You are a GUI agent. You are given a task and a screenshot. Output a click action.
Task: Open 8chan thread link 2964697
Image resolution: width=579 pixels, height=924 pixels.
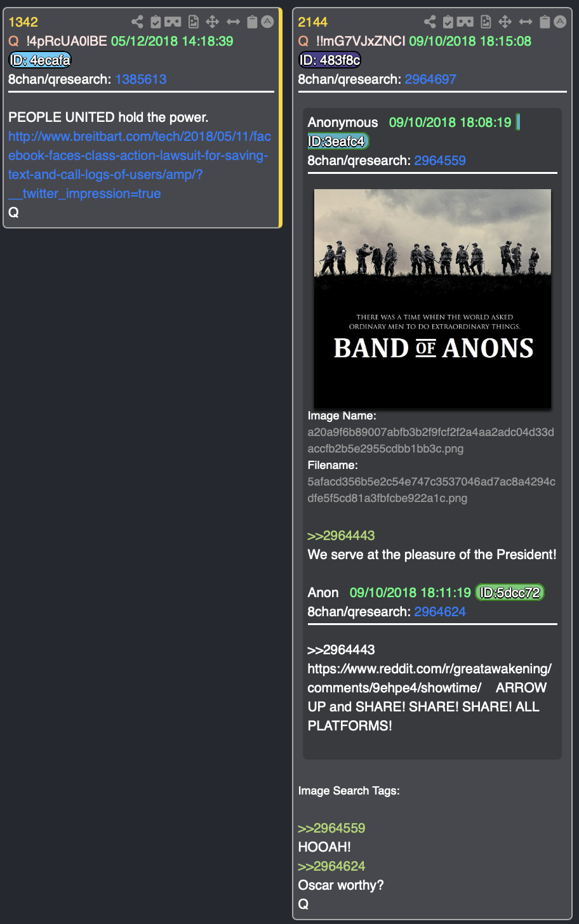(x=430, y=79)
